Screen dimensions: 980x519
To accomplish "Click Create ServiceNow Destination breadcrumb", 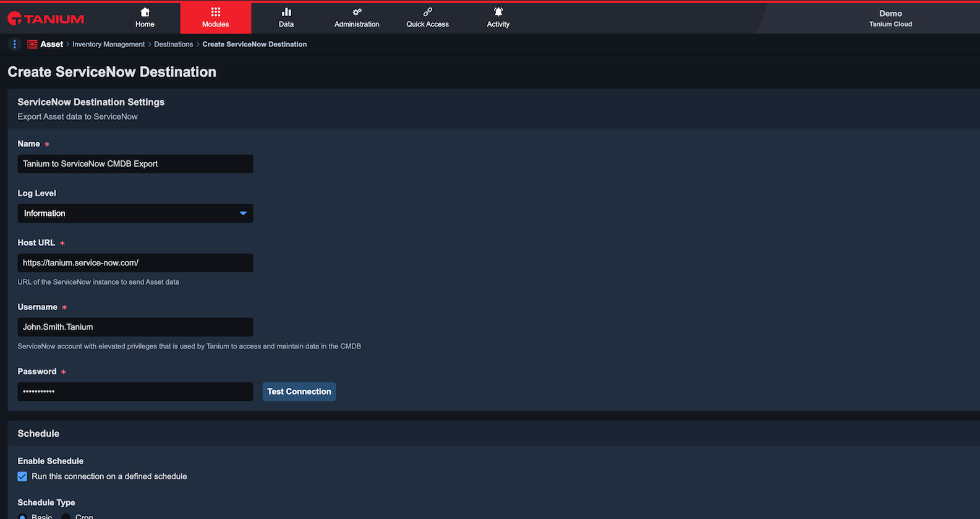I will click(255, 44).
